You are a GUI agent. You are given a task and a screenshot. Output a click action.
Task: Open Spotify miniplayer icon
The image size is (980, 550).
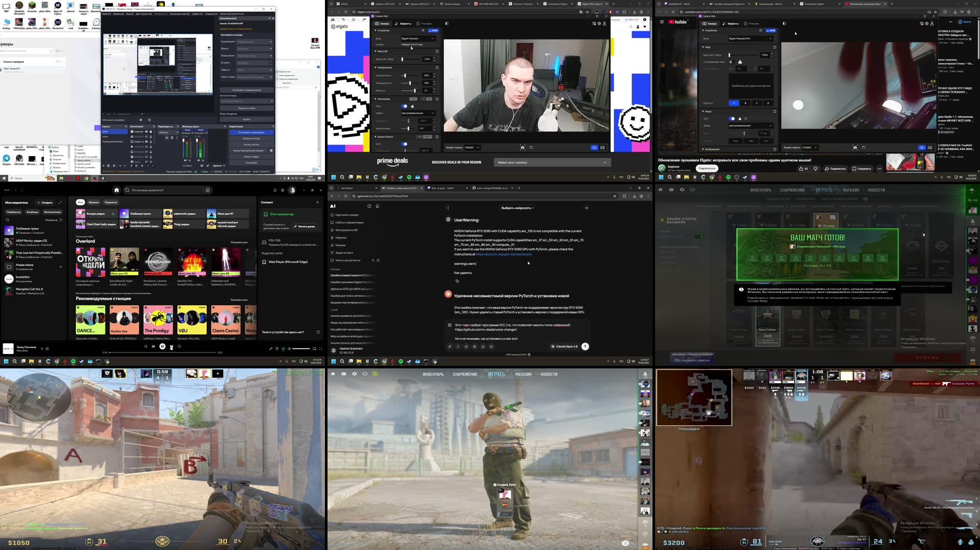pyautogui.click(x=314, y=349)
